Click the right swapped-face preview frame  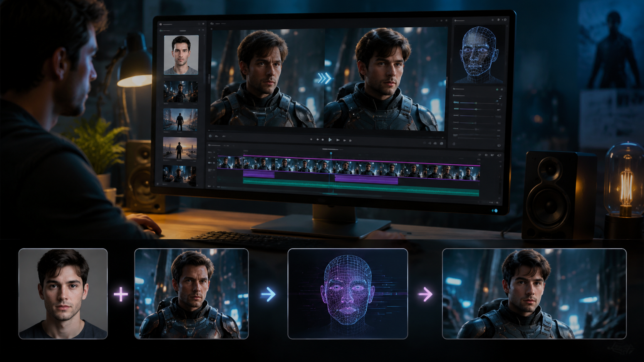(386, 79)
